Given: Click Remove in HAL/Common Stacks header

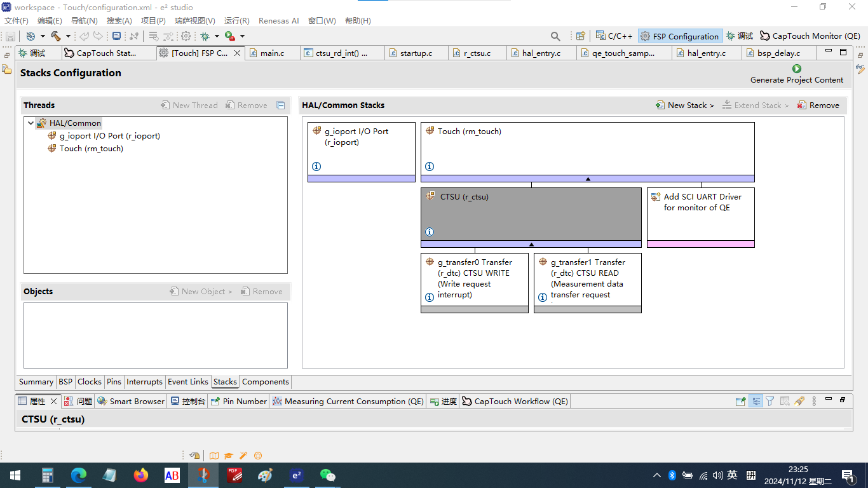Looking at the screenshot, I should 818,105.
